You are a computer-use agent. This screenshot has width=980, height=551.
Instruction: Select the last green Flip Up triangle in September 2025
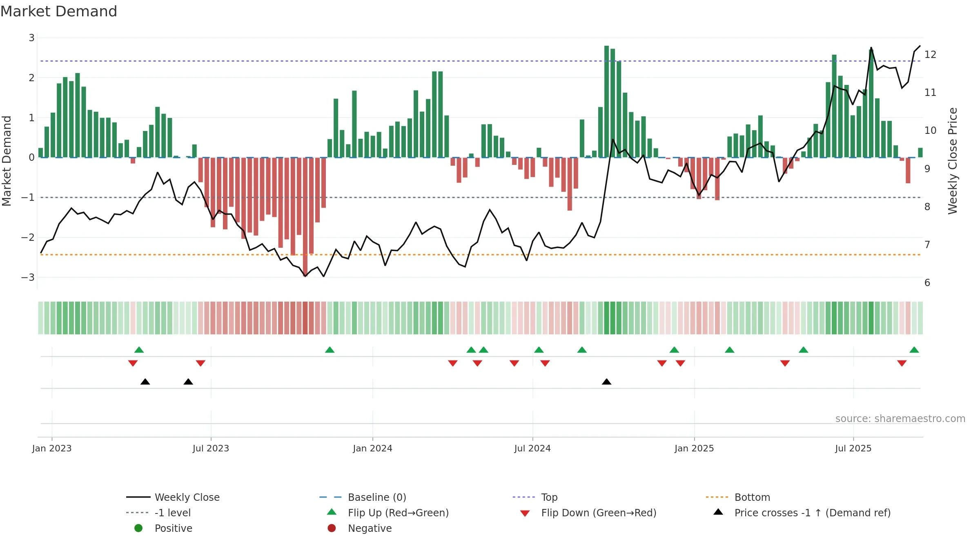[914, 350]
